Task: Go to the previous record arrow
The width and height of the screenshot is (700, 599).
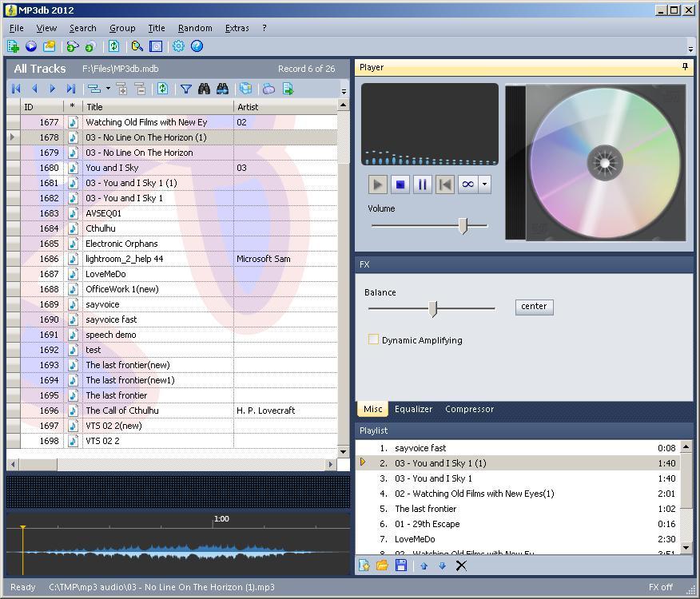Action: [x=34, y=89]
